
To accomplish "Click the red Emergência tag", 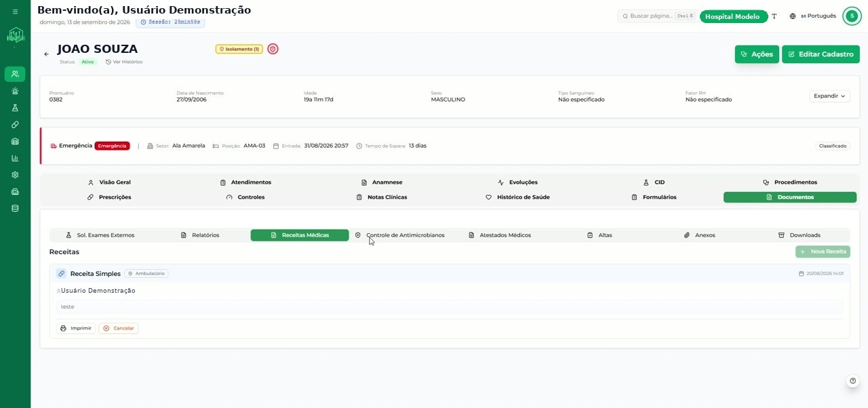I will [112, 146].
